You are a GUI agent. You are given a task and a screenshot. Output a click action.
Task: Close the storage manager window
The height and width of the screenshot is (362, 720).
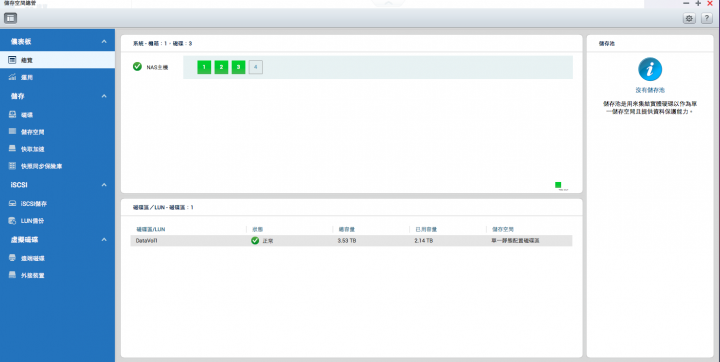[710, 3]
